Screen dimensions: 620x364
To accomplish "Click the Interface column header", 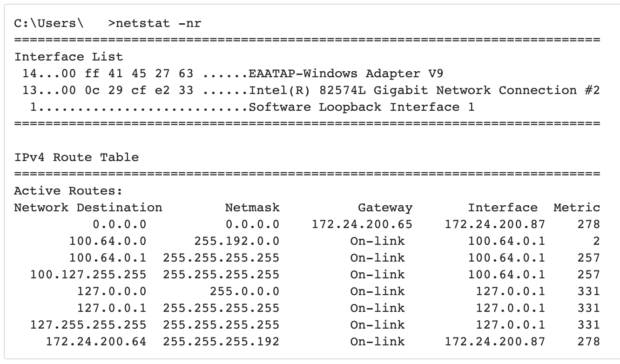I will tap(503, 208).
